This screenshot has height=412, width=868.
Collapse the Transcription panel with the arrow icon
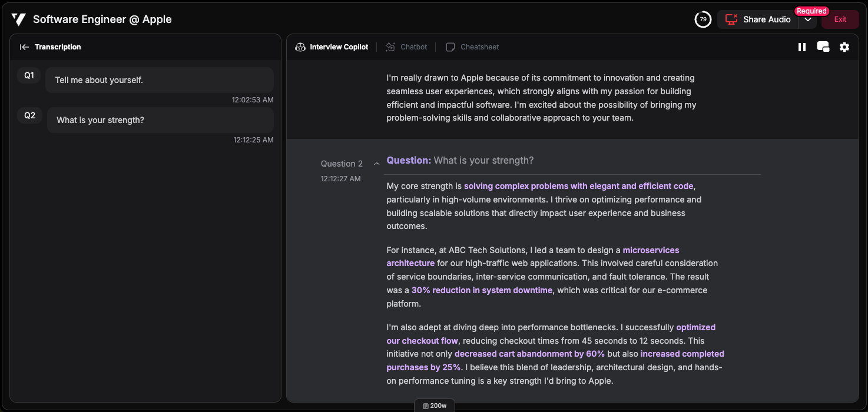coord(24,47)
